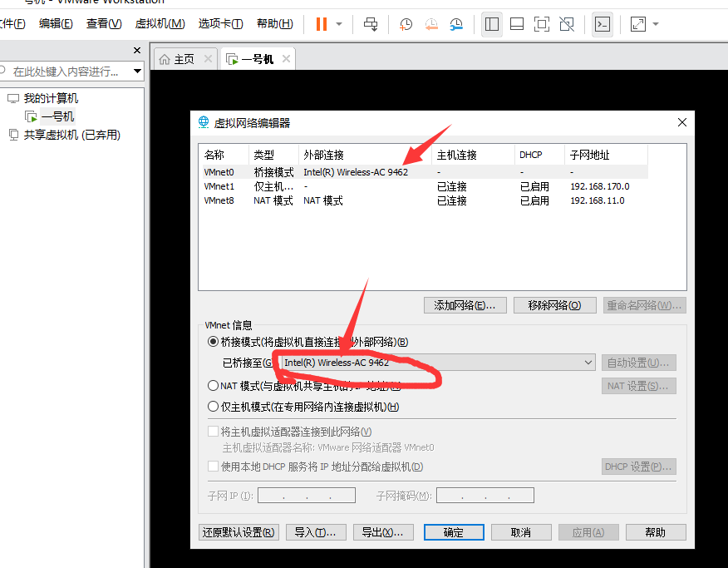The width and height of the screenshot is (728, 568).
Task: Click the 名称 column header
Action: coord(224,155)
